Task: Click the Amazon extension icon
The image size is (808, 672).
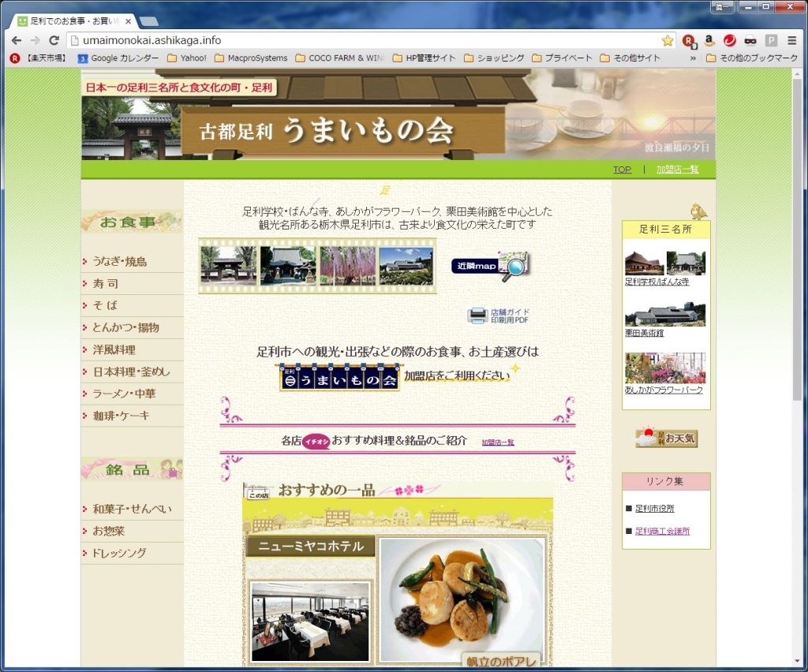Action: 709,40
